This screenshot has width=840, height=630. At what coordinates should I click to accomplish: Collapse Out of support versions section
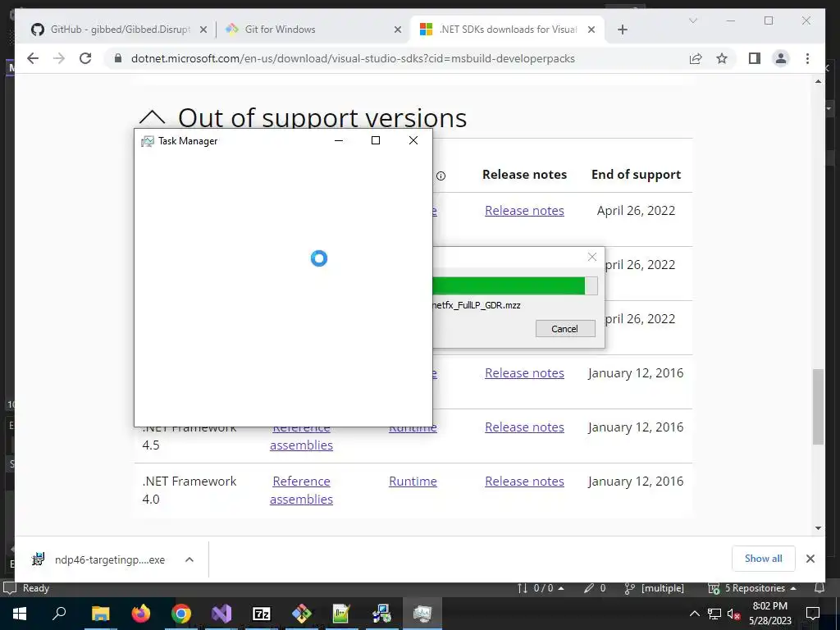[x=152, y=118]
